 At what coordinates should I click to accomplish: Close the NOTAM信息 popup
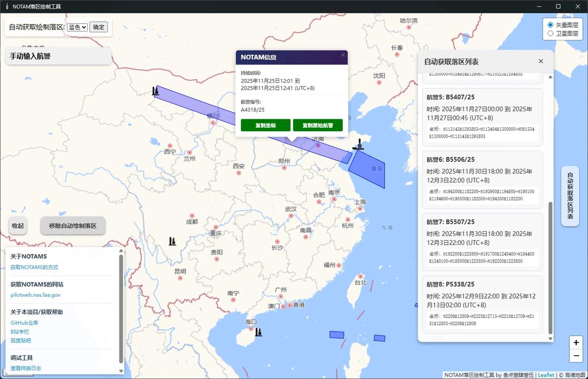tap(343, 55)
